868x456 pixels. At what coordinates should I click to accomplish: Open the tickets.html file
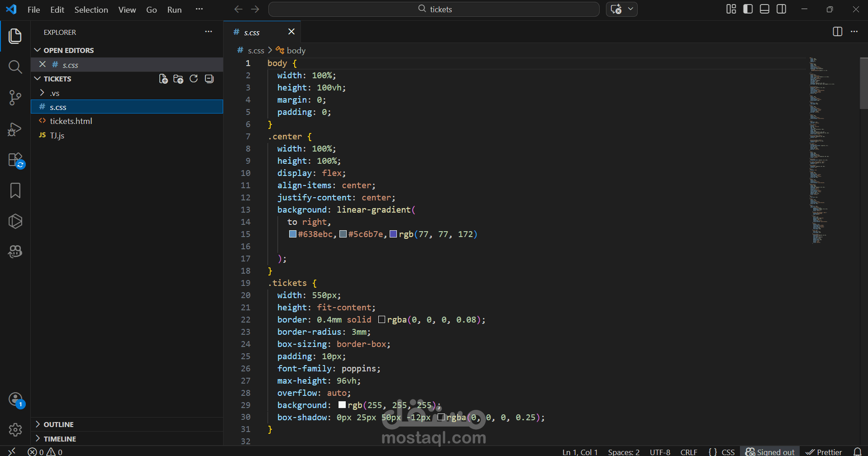[x=71, y=121]
